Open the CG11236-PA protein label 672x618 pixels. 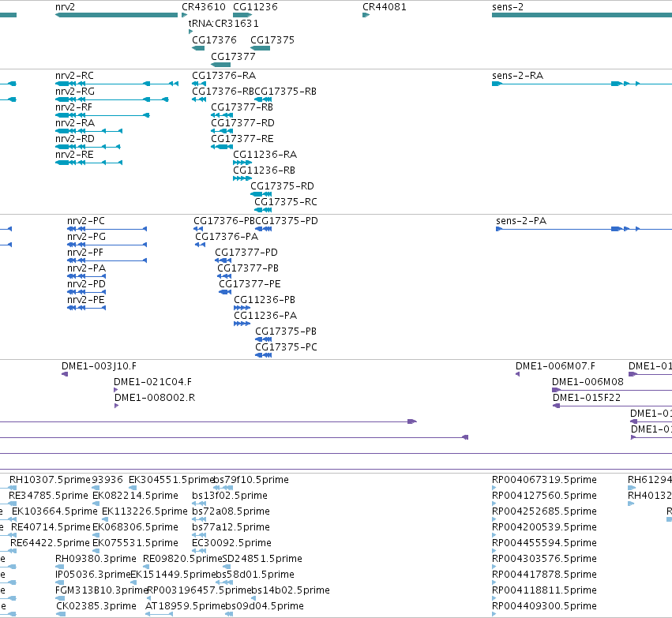(265, 316)
